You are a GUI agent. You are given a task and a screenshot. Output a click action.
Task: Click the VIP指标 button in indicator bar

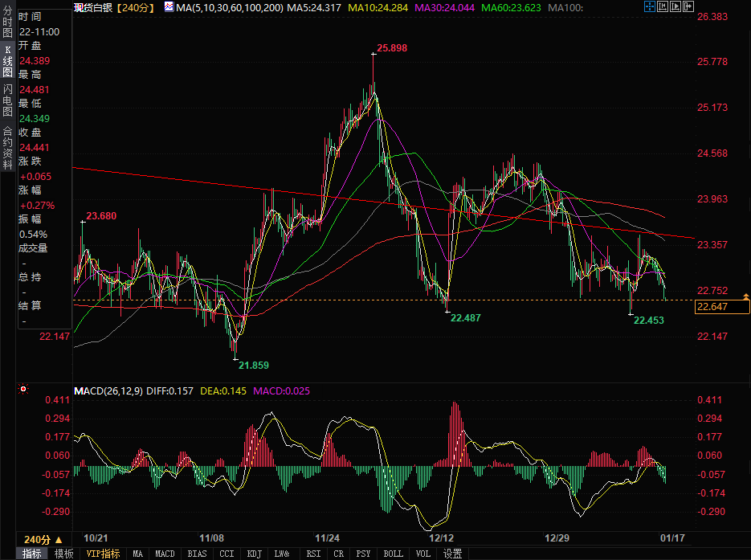click(103, 554)
